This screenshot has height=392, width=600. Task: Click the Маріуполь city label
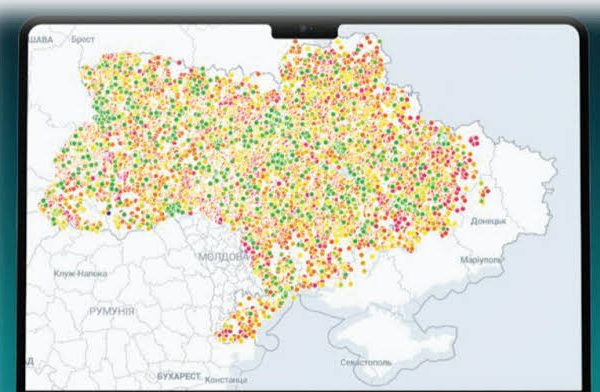[x=481, y=260]
